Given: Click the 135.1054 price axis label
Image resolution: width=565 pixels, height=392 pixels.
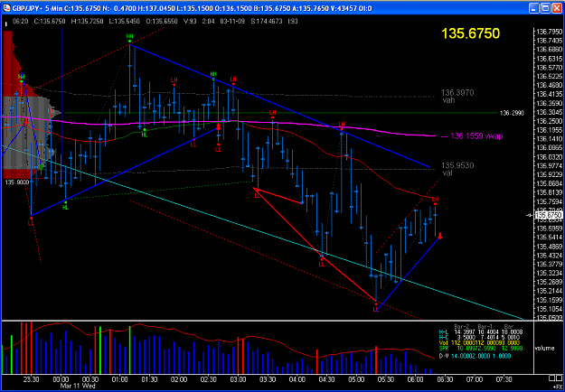Looking at the screenshot, I should [549, 309].
